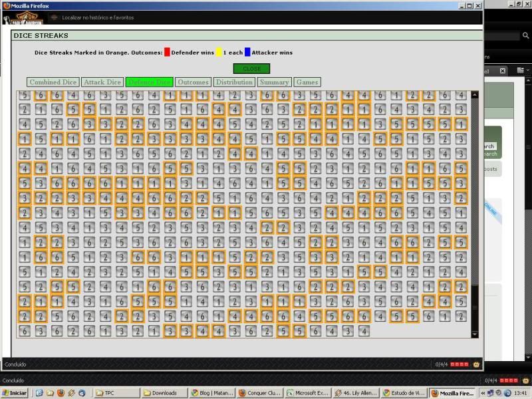Screen dimensions: 532x399
Task: Switch to Estudo de Vi... taskbar window
Action: click(404, 393)
